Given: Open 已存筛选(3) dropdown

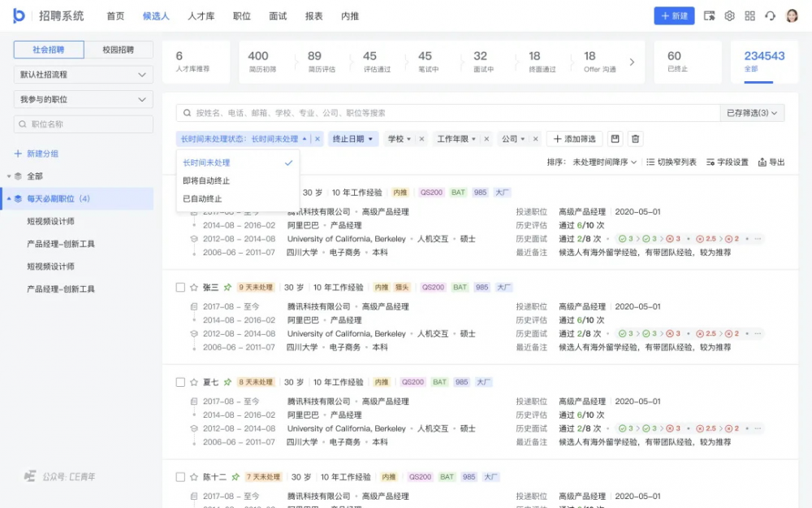Looking at the screenshot, I should [752, 113].
